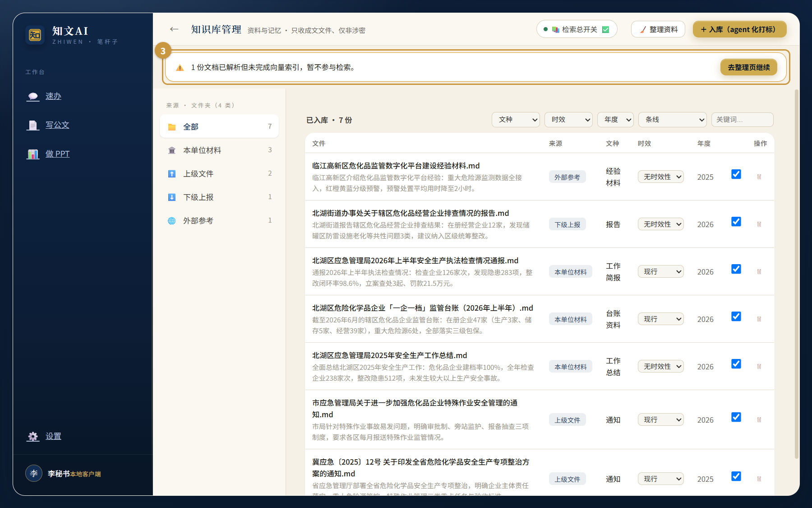Click the 下级上报 down-arrow icon

click(x=172, y=197)
